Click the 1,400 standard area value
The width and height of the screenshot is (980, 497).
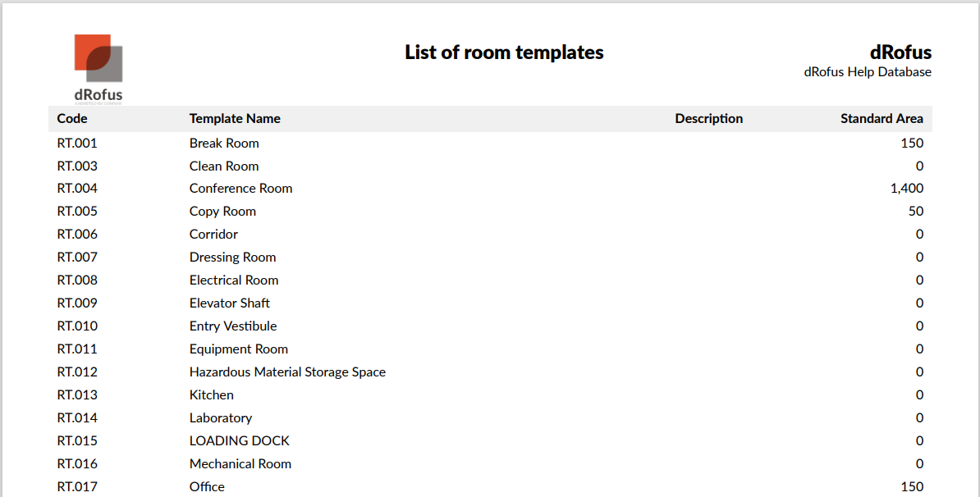pyautogui.click(x=906, y=189)
